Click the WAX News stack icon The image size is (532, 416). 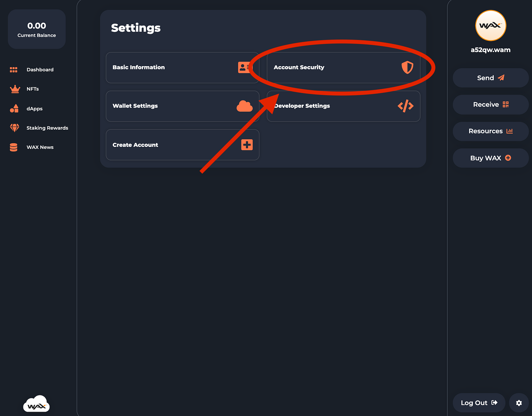tap(14, 147)
